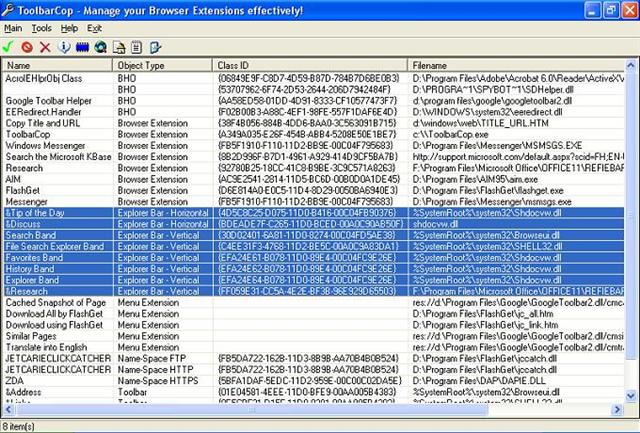Viewport: 640px width, 433px height.
Task: Click the blue memory chip icon
Action: pyautogui.click(x=82, y=47)
